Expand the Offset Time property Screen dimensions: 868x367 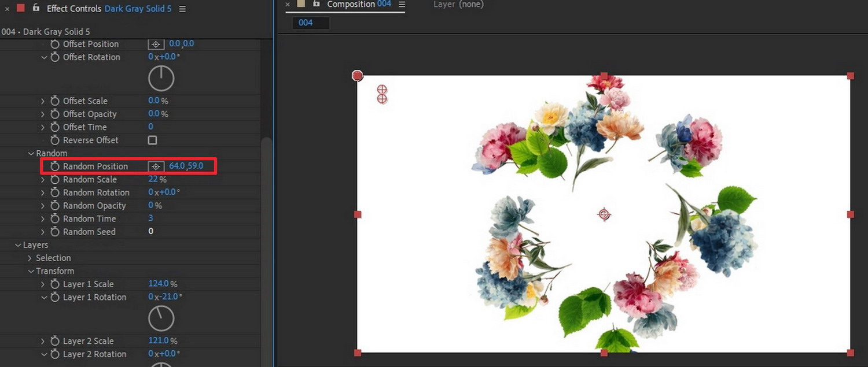tap(43, 127)
